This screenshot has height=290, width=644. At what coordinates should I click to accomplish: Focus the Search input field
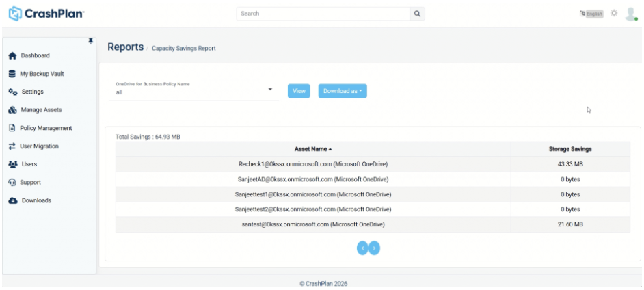[x=323, y=14]
